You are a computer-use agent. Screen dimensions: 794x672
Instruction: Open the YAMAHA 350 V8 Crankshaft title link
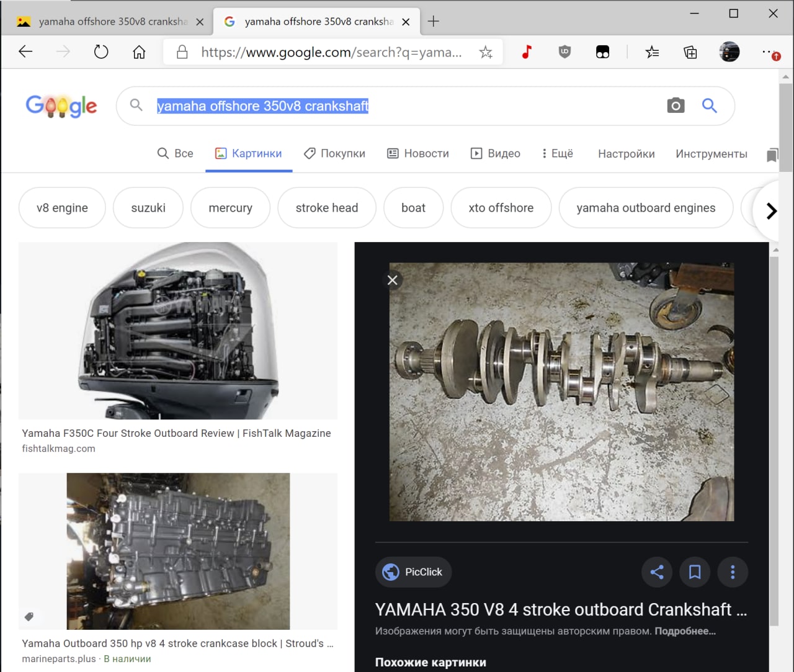coord(561,609)
